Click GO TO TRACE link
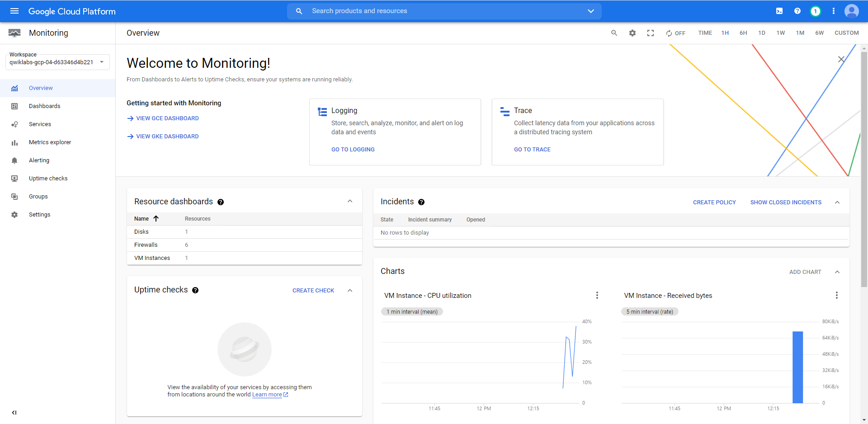 [x=532, y=150]
